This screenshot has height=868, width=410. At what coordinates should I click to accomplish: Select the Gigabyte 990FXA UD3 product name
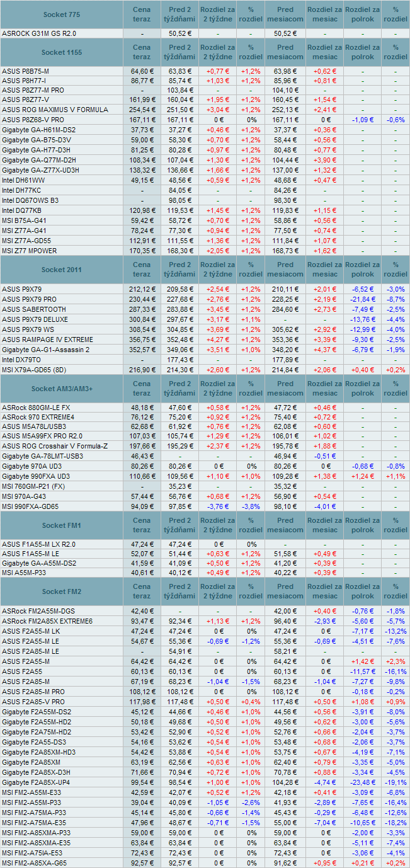click(36, 476)
